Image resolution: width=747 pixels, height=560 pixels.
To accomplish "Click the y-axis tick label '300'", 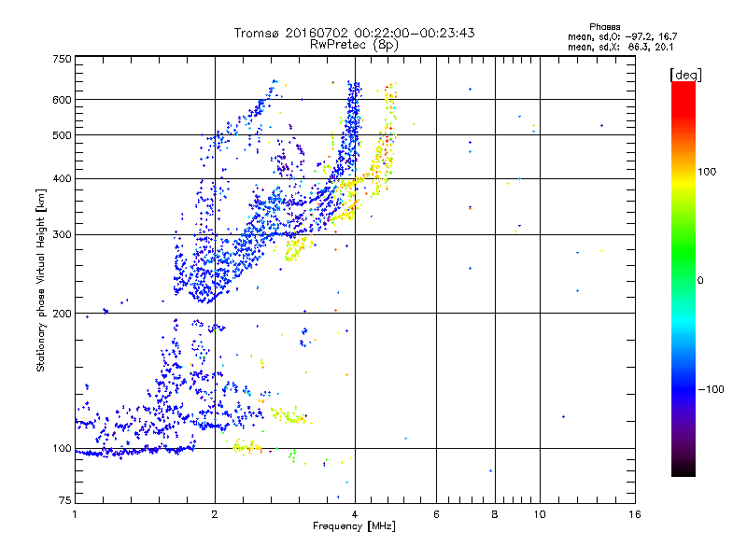I will point(62,235).
